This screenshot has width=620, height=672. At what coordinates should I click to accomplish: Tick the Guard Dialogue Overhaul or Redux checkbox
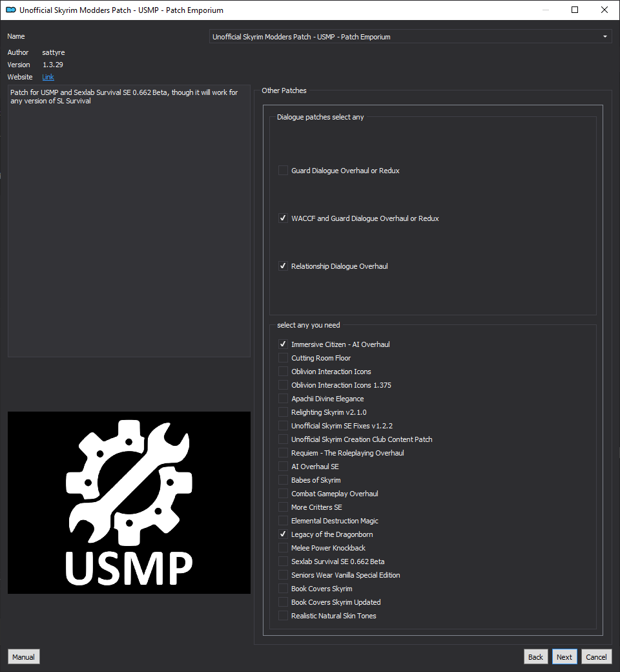click(283, 171)
